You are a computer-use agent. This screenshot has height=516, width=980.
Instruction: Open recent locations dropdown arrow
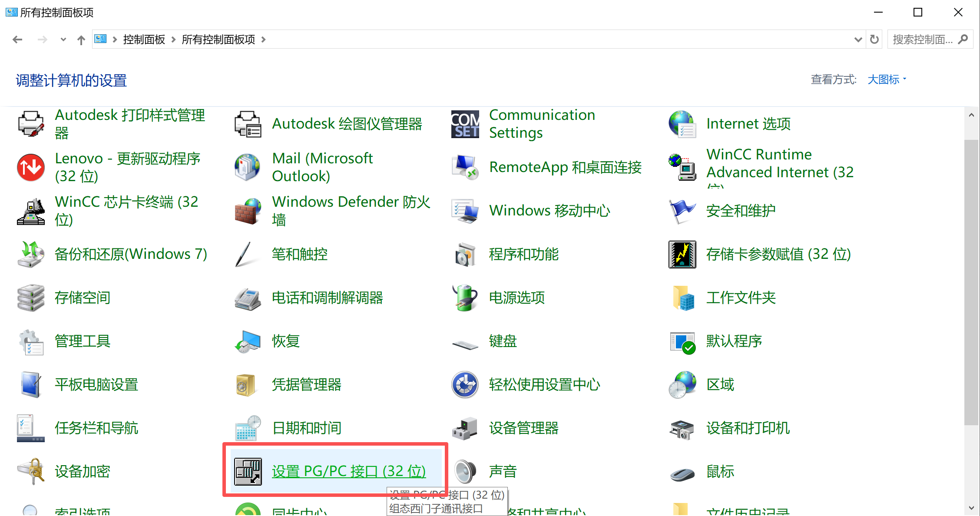click(63, 40)
